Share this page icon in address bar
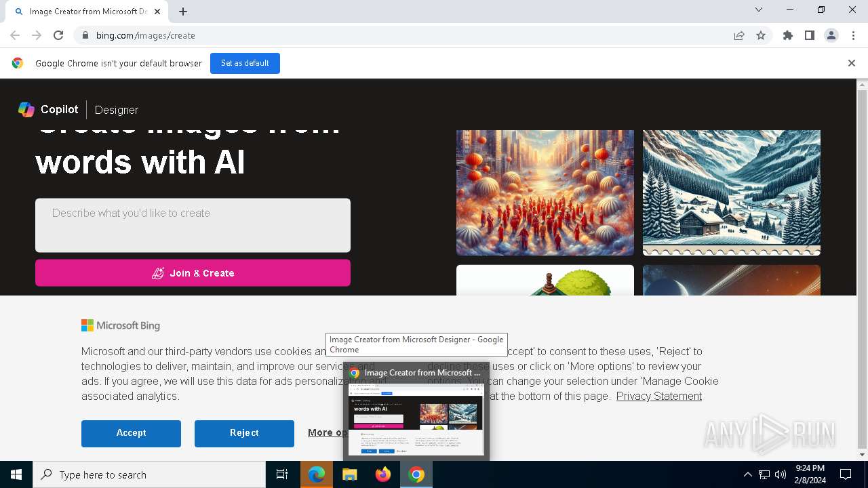 (739, 35)
